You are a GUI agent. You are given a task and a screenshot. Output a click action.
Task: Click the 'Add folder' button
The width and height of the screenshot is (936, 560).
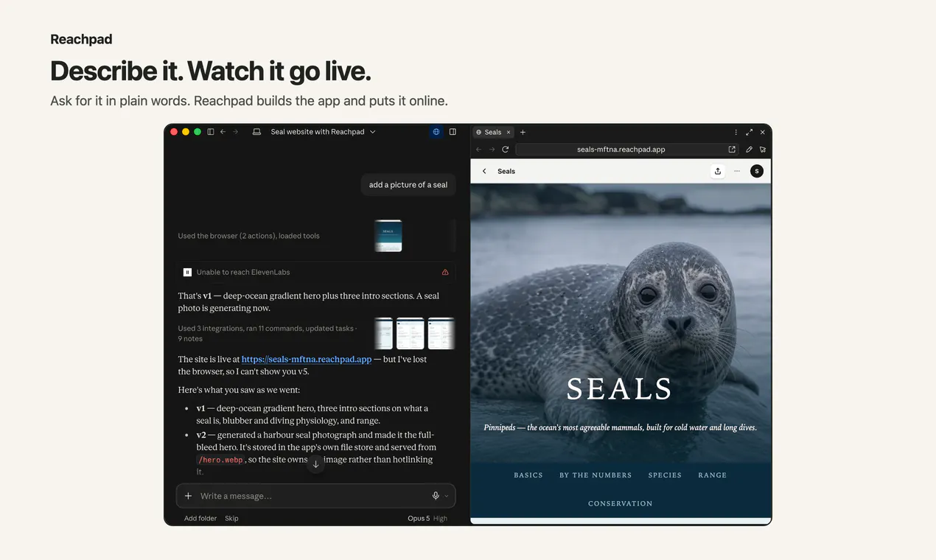(200, 518)
